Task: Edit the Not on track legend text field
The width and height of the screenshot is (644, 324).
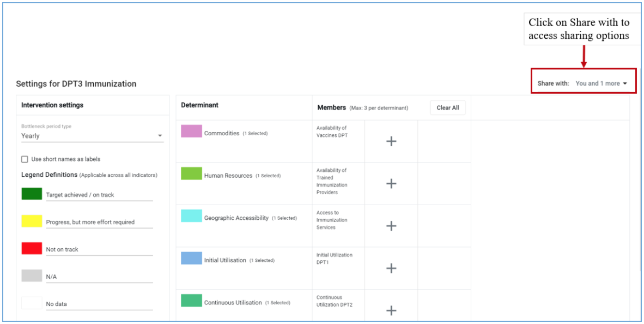Action: (x=99, y=250)
